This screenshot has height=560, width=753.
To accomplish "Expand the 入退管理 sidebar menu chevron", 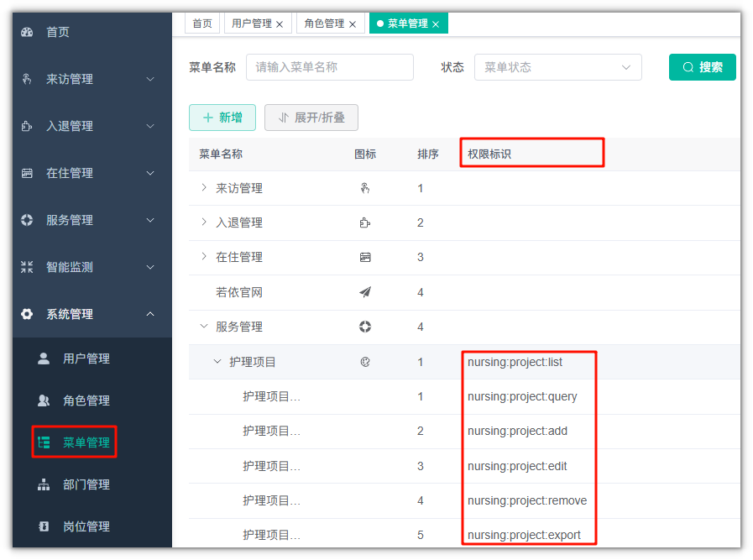I will pos(150,126).
